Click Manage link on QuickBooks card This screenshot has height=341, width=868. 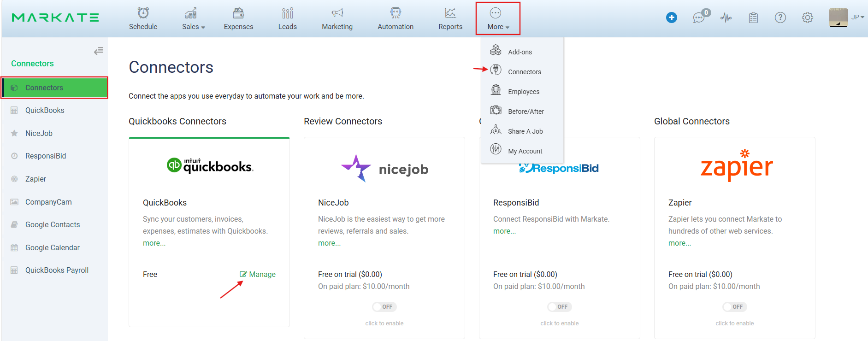pos(258,274)
